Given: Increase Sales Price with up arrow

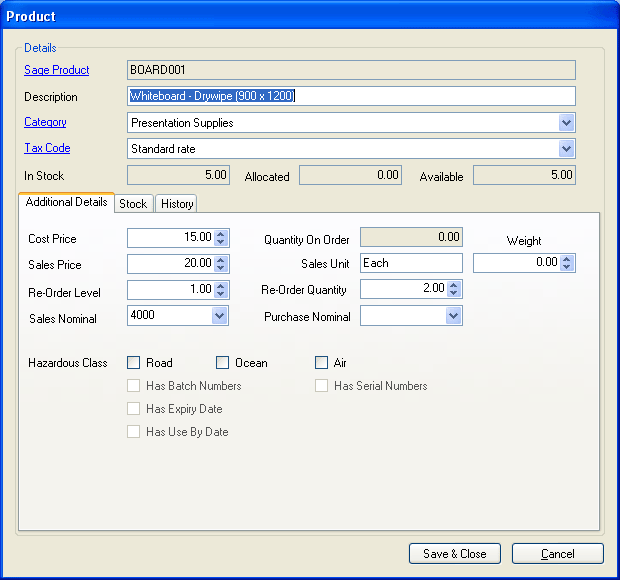Looking at the screenshot, I should coord(221,259).
